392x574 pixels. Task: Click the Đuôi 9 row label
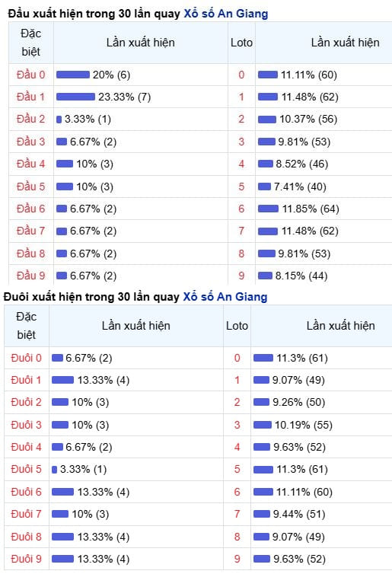27,559
